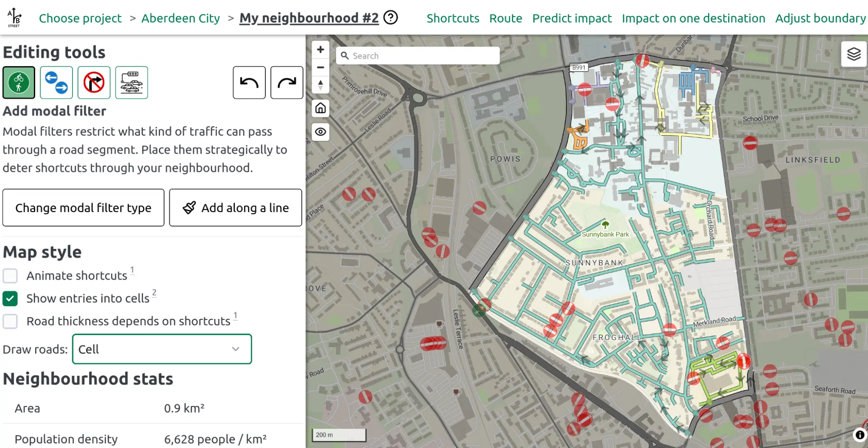Enable Road thickness depends on shortcuts

(10, 322)
